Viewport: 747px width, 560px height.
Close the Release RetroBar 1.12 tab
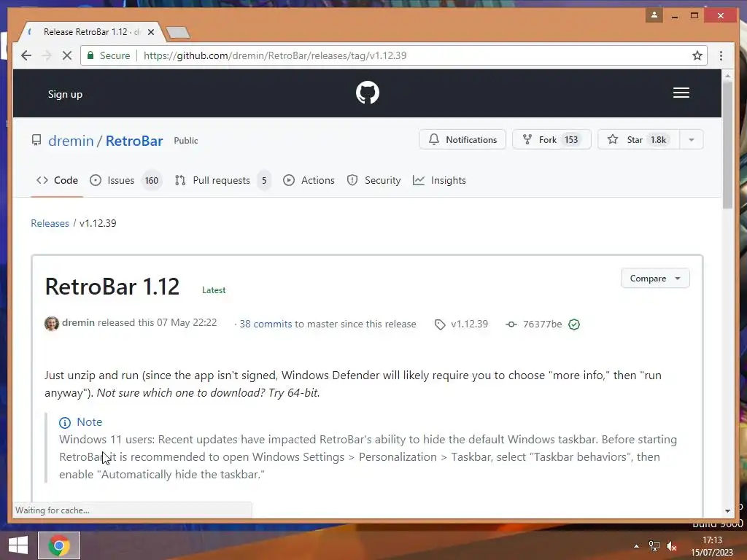click(x=151, y=32)
